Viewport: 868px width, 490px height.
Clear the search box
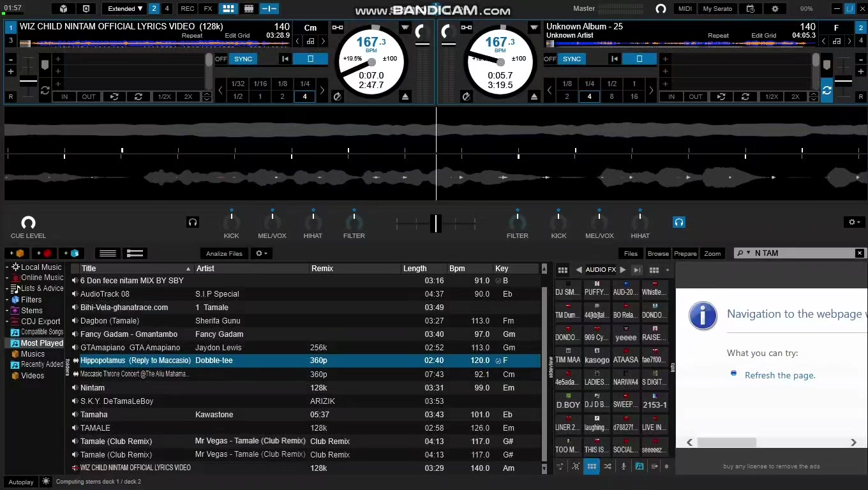(x=859, y=253)
